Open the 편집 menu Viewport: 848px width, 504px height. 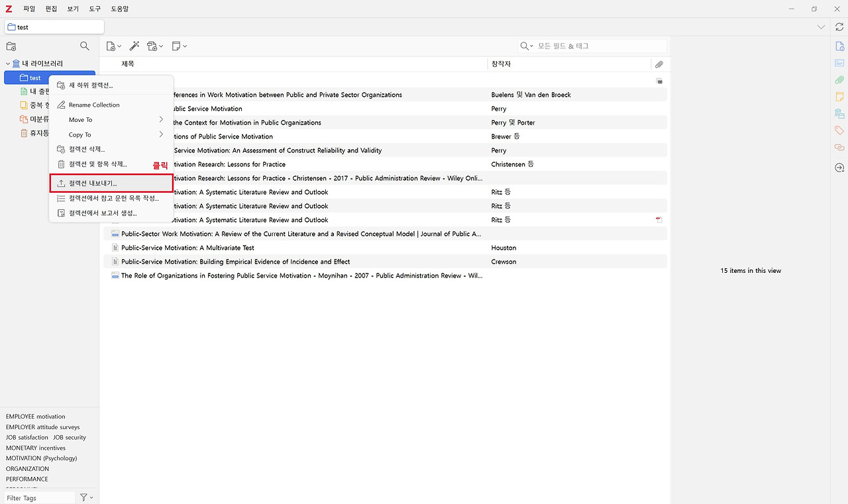51,9
